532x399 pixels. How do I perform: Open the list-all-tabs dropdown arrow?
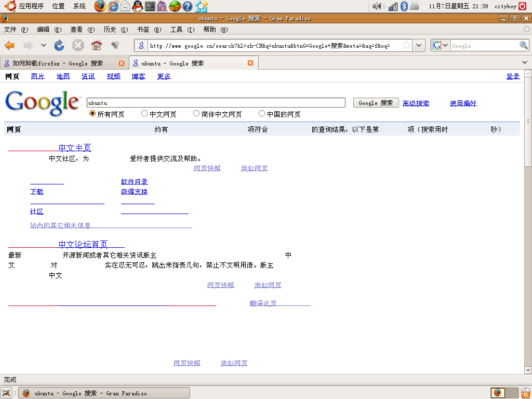pos(525,62)
